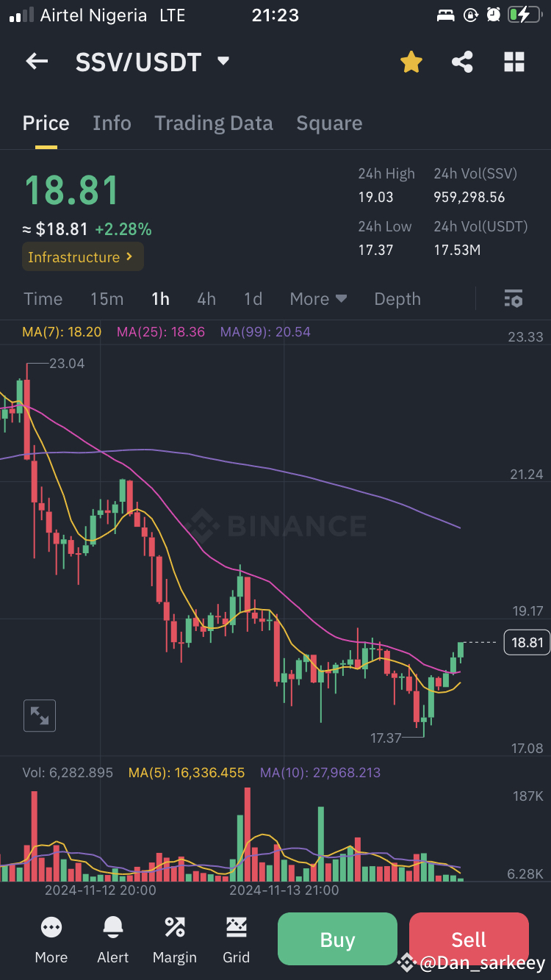The width and height of the screenshot is (551, 980).
Task: Choose the 15m interval
Action: click(107, 299)
